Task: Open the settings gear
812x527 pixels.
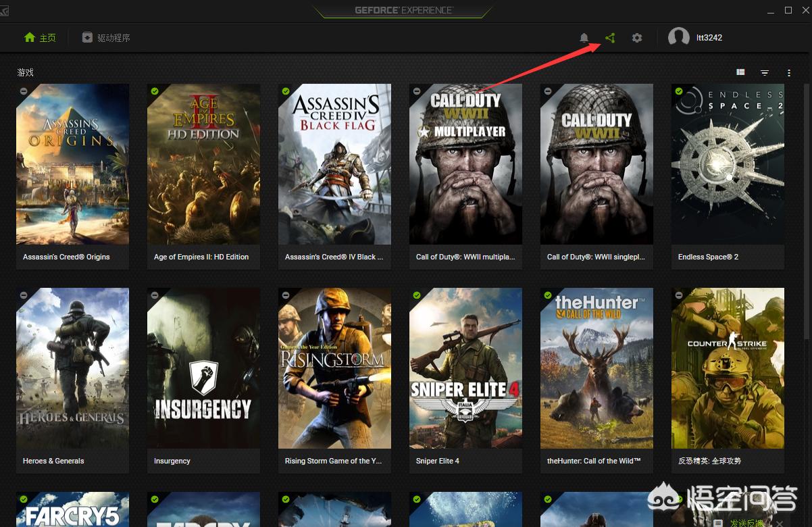Action: [637, 38]
